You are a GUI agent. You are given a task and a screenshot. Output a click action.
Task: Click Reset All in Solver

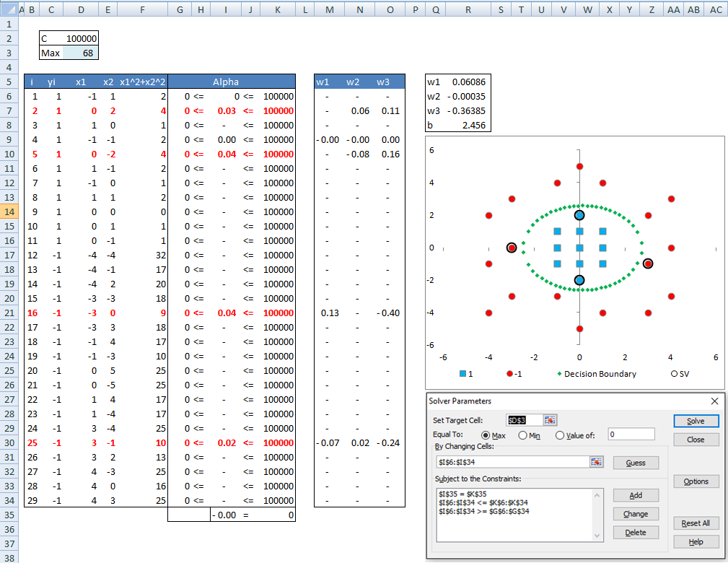tap(696, 523)
